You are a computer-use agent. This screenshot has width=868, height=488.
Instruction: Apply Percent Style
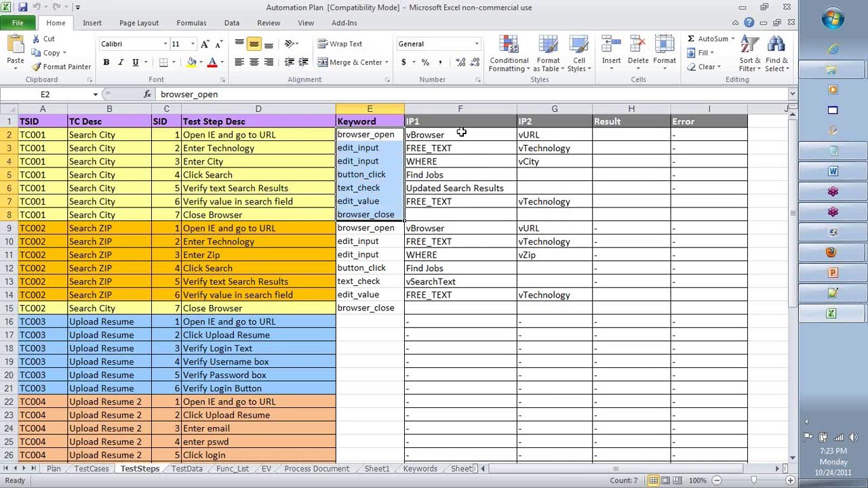click(x=425, y=62)
